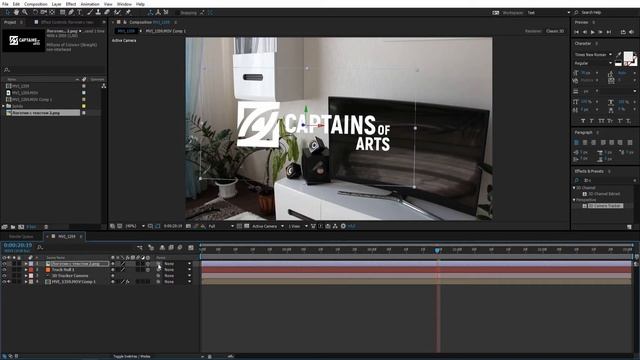Select the Brush tool
This screenshot has width=640, height=360.
89,13
